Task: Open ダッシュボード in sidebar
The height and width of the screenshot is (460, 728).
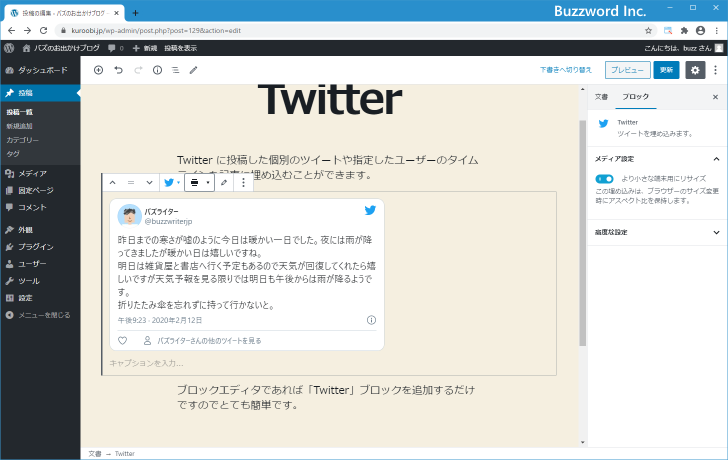Action: coord(40,70)
